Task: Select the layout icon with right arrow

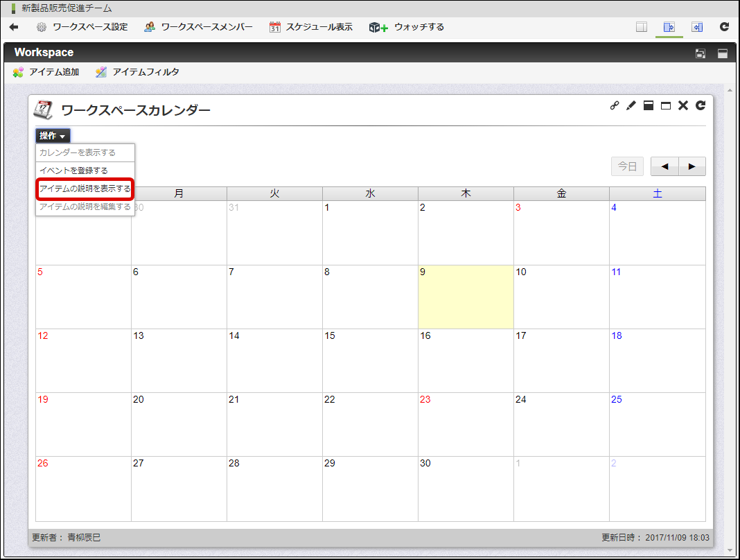Action: [669, 27]
